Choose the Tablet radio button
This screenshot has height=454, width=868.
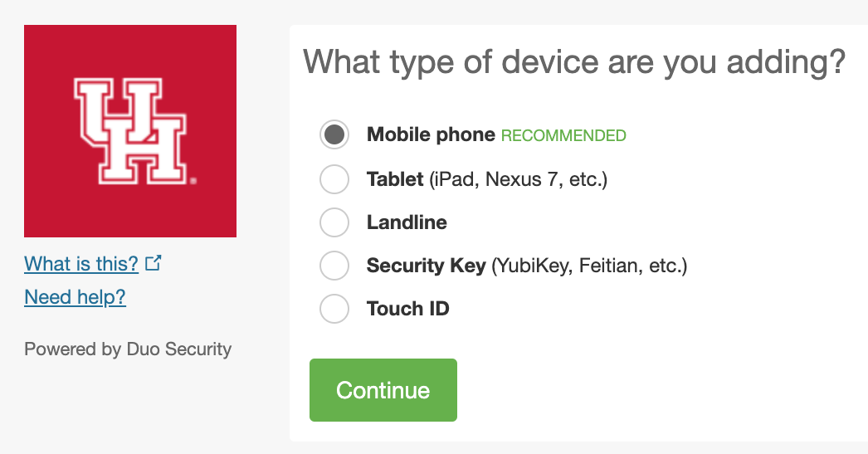coord(334,178)
